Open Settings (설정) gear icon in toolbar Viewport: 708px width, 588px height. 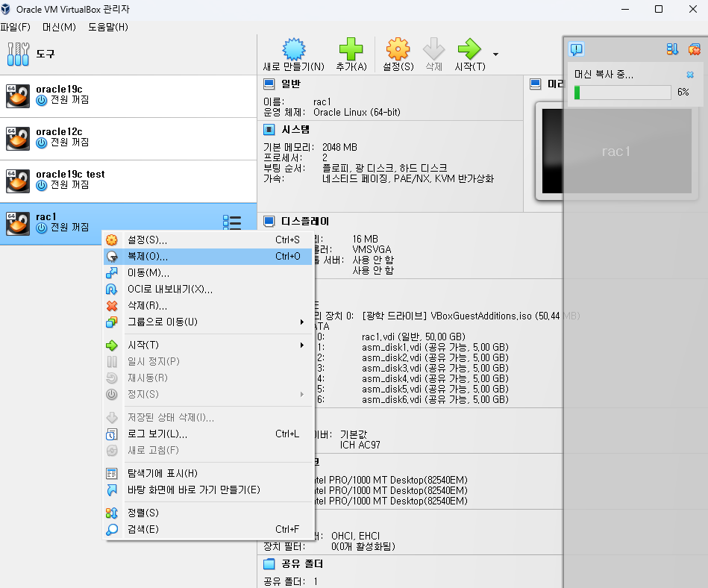pyautogui.click(x=398, y=49)
